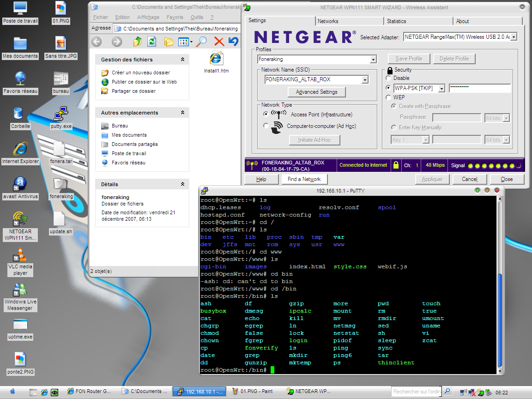Switch to 01.PNG - Paint taskbar button
The height and width of the screenshot is (399, 532).
[253, 391]
